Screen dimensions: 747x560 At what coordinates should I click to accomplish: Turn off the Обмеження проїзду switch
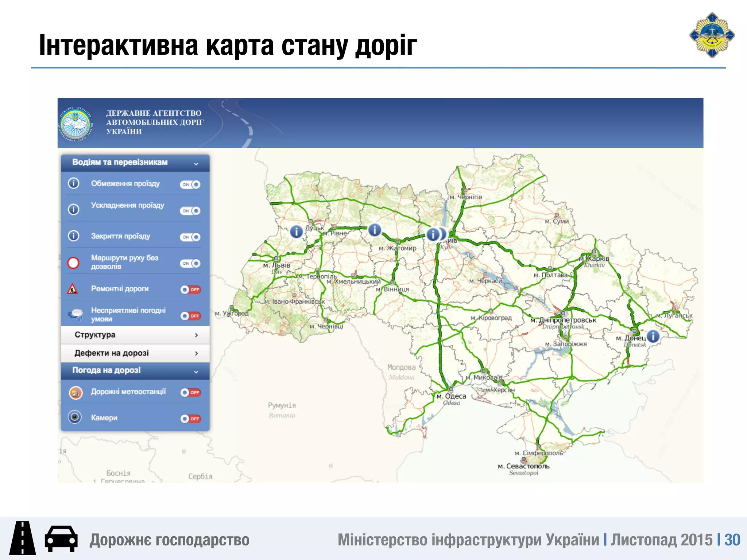pos(190,184)
